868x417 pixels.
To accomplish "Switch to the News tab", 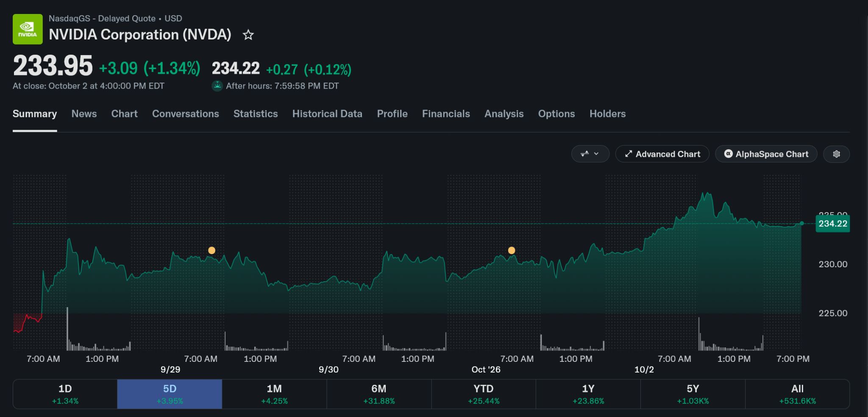I will pyautogui.click(x=84, y=114).
